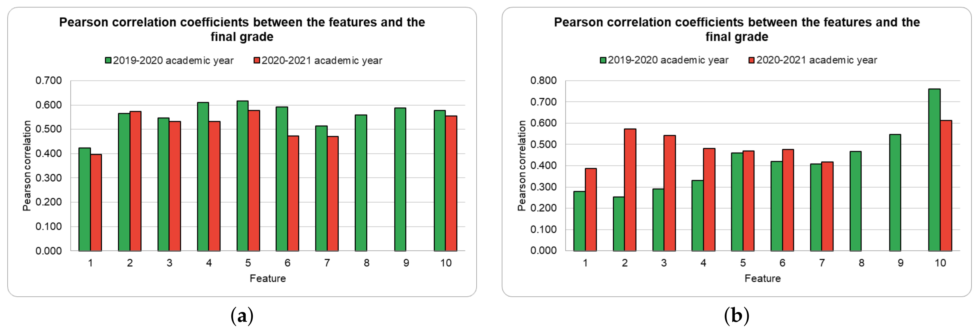The width and height of the screenshot is (980, 333).
Task: Click the "Feature" x-axis title in chart (b)
Action: point(762,279)
